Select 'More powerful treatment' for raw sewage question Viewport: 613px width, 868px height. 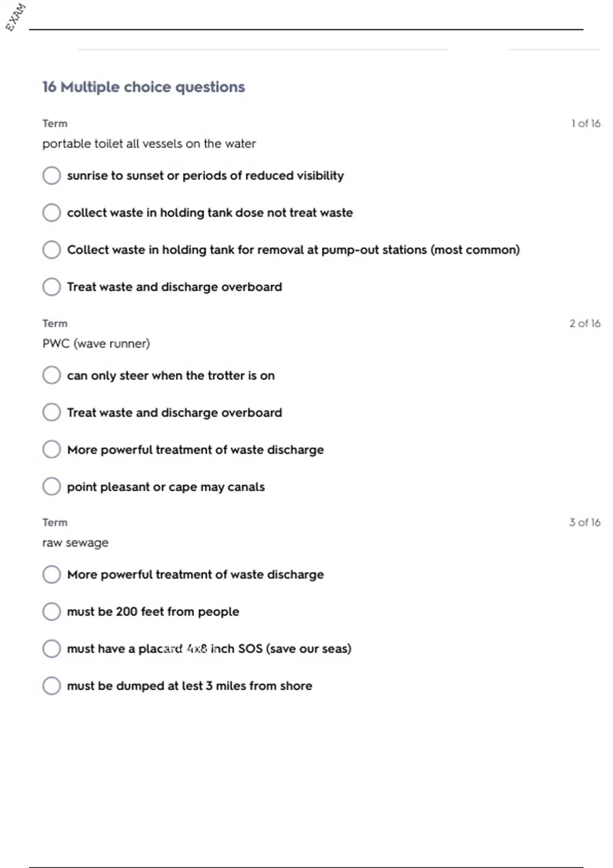52,574
